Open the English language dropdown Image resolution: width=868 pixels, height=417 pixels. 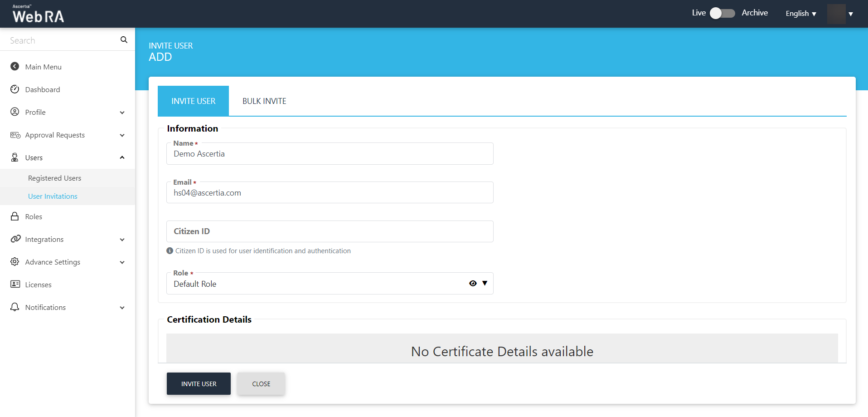tap(800, 14)
